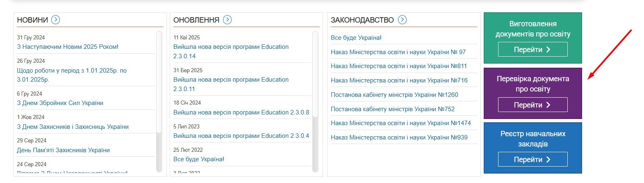644x183 pixels.
Task: Open Наказ Міністерства освіти і науки №1474
Action: (401, 123)
